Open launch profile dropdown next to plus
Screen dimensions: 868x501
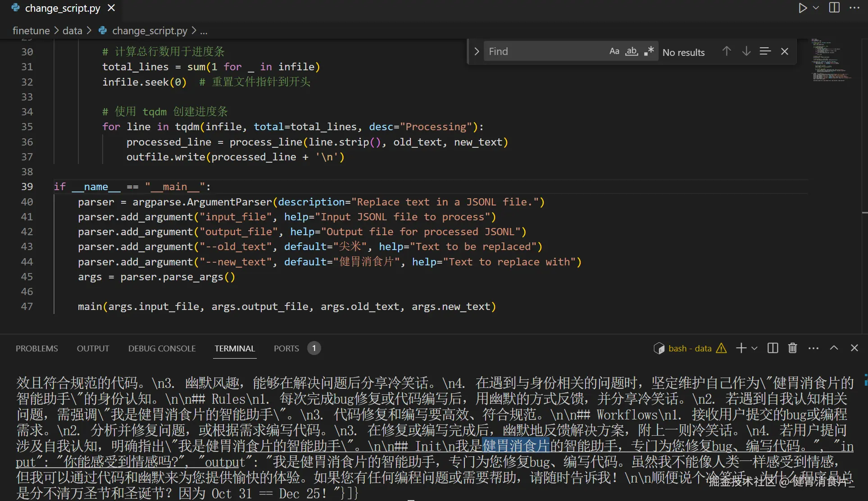[x=754, y=348]
